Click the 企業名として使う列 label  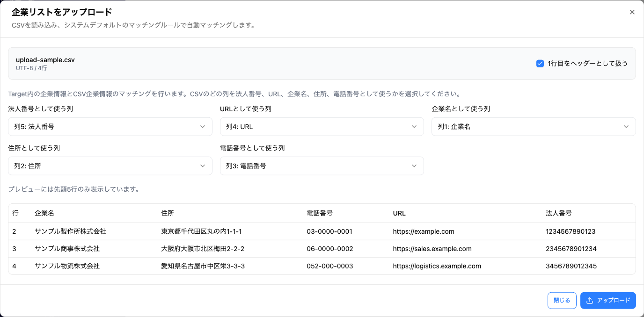point(461,109)
